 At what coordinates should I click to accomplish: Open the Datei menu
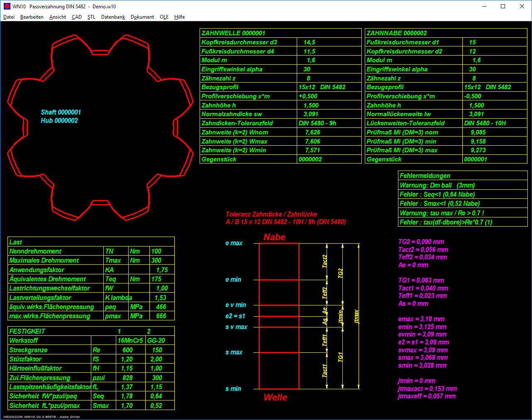(x=9, y=17)
